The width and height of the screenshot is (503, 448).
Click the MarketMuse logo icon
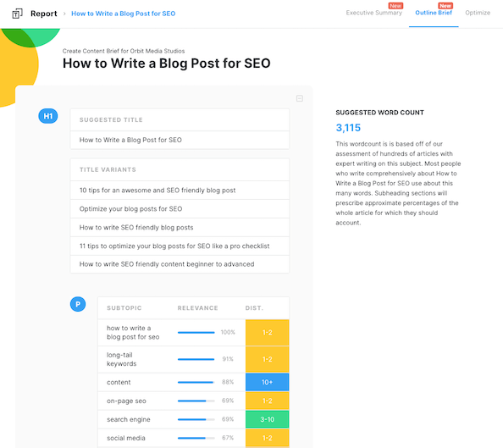(x=17, y=14)
